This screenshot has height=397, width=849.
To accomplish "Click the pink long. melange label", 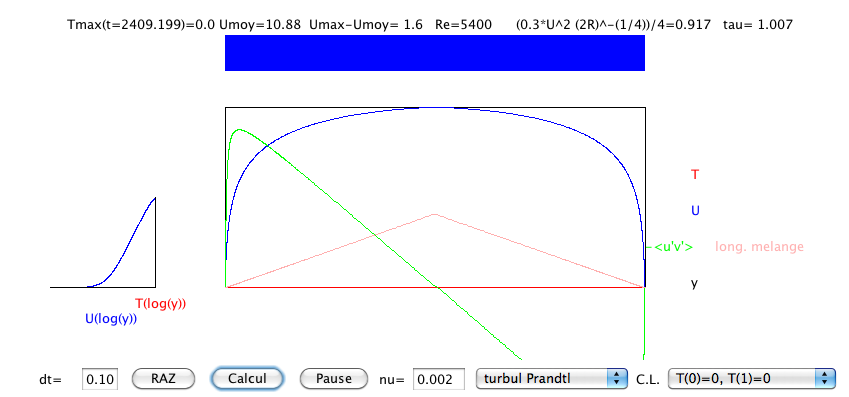I will (x=760, y=247).
